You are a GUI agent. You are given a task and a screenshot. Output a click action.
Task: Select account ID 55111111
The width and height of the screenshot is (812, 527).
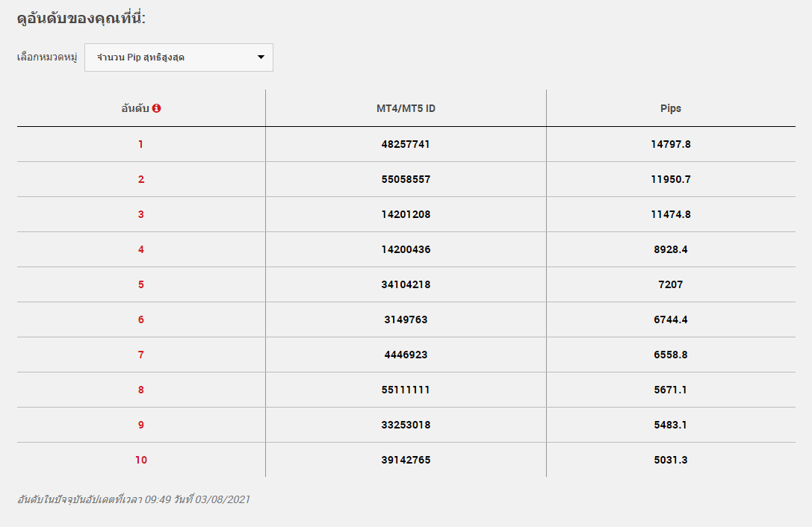[406, 390]
